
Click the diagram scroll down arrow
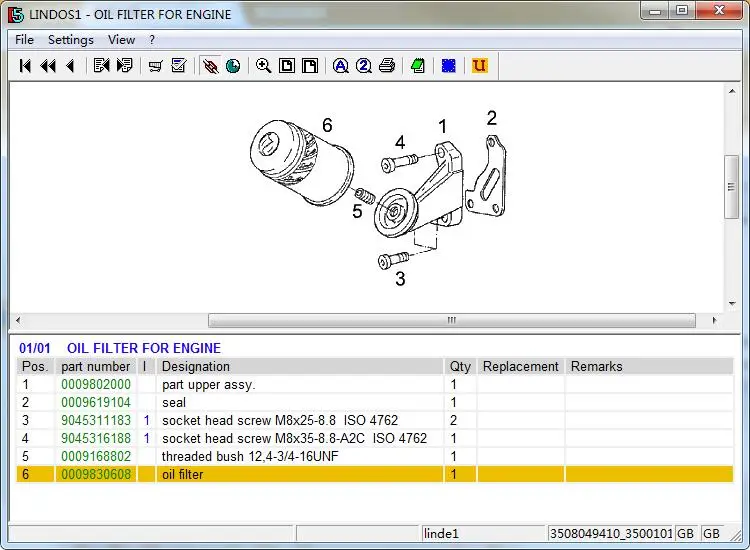[732, 303]
